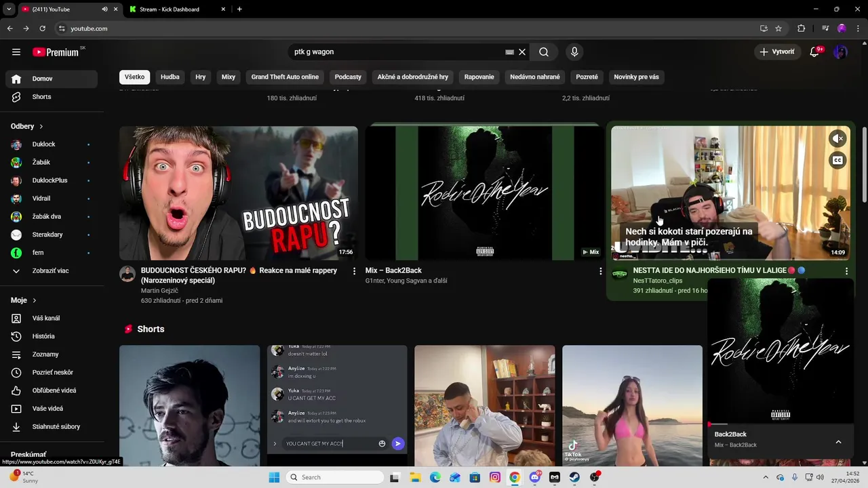Viewport: 868px width, 488px height.
Task: Open Duklock subscription channel
Action: click(52, 144)
